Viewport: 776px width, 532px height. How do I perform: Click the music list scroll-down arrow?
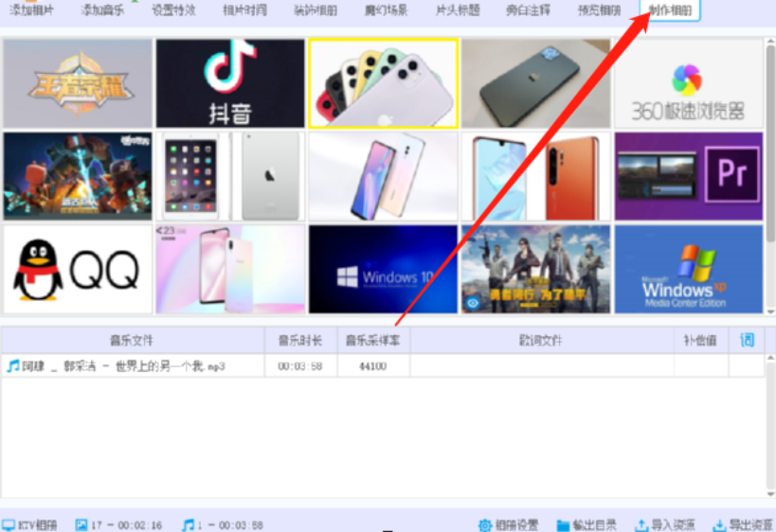(770, 493)
